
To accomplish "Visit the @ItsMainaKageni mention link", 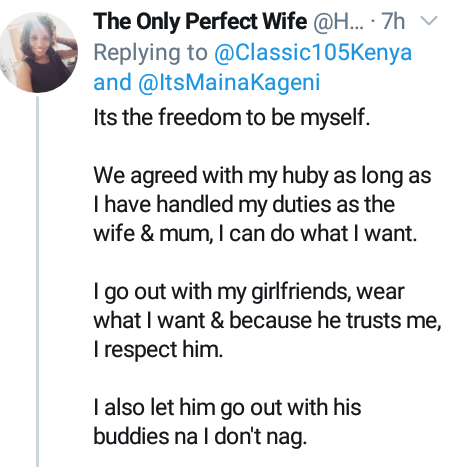I will coord(229,82).
